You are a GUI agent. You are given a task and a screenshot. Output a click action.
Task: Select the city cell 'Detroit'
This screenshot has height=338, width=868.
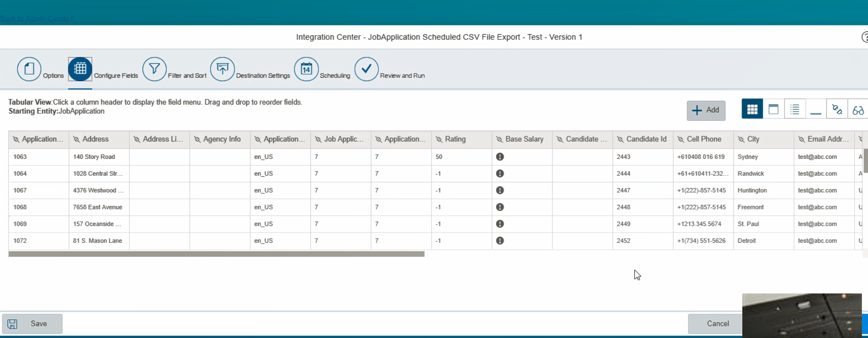point(764,240)
